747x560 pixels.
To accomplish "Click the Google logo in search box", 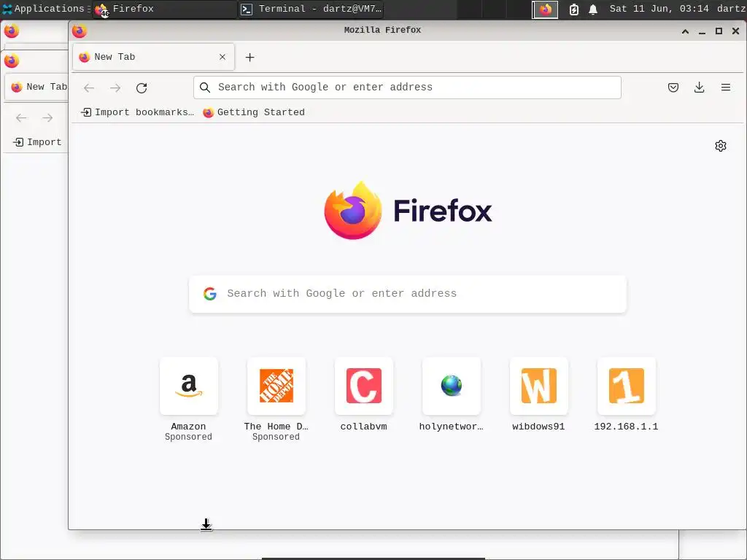I will click(210, 294).
